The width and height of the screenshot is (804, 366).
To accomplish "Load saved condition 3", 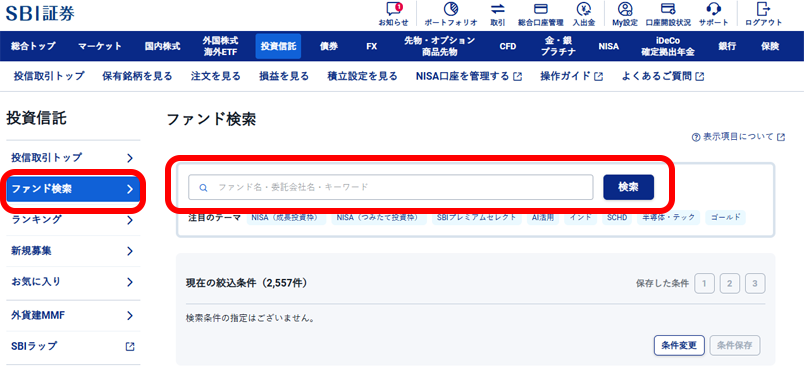I will pos(755,283).
